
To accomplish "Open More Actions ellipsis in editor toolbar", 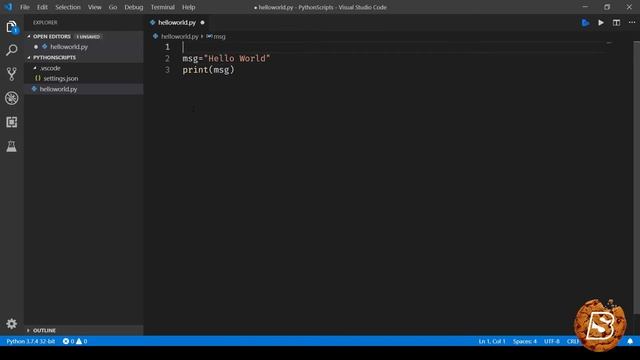I will (x=632, y=23).
